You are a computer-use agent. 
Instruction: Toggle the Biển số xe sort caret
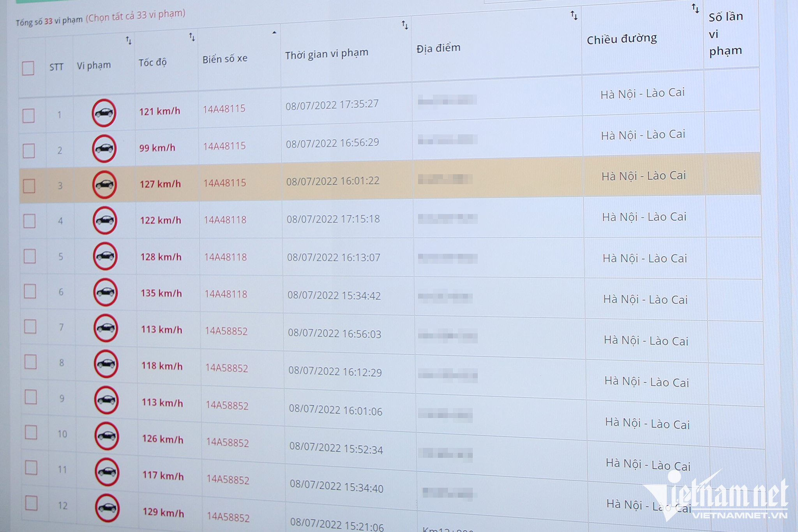coord(274,33)
